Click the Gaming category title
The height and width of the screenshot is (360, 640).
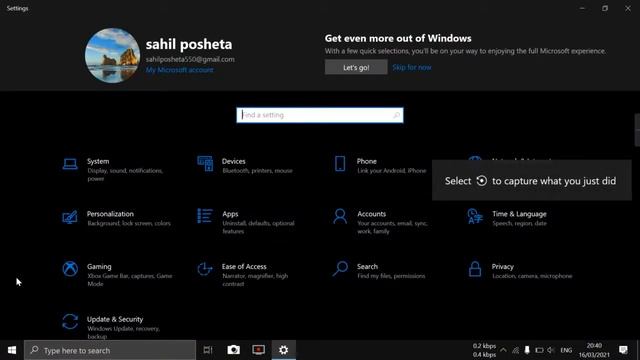point(99,267)
